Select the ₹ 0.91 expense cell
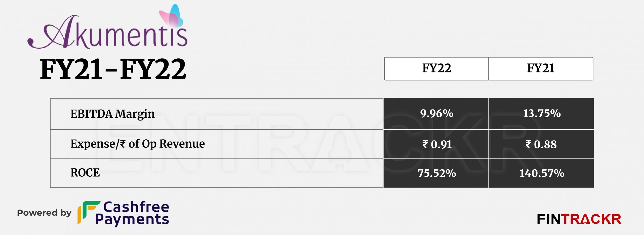This screenshot has height=235, width=644. tap(436, 144)
